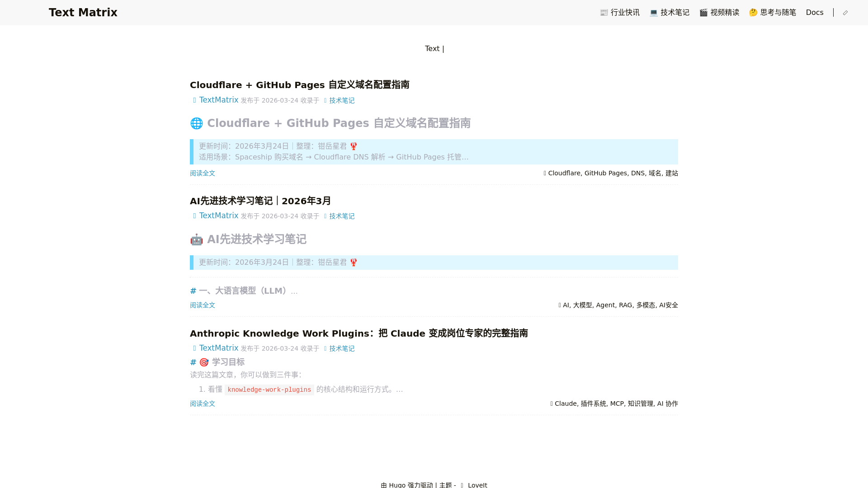Click the globe emoji beside Cloudflare heading
Screen dimensions: 868x488
[197, 123]
